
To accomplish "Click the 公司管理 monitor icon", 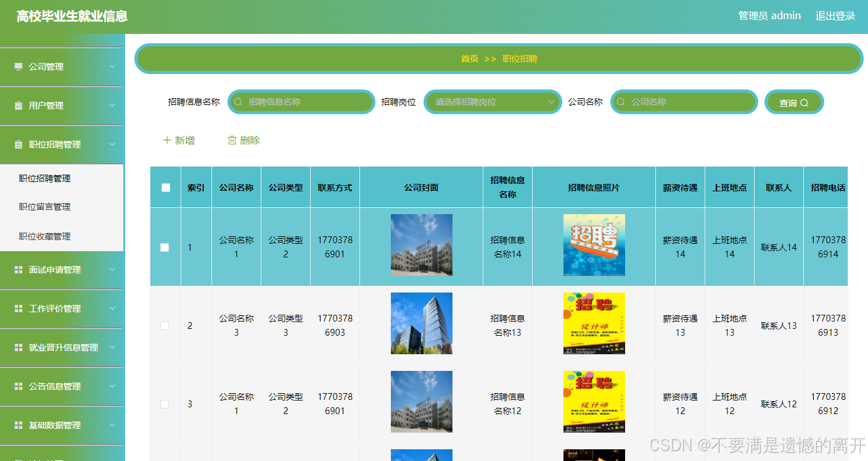I will click(18, 67).
